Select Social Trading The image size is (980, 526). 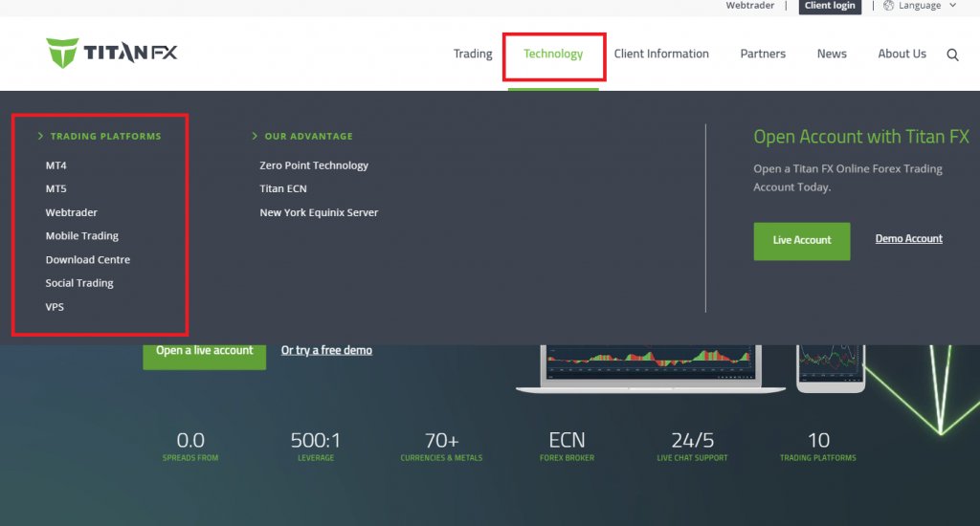(x=79, y=283)
